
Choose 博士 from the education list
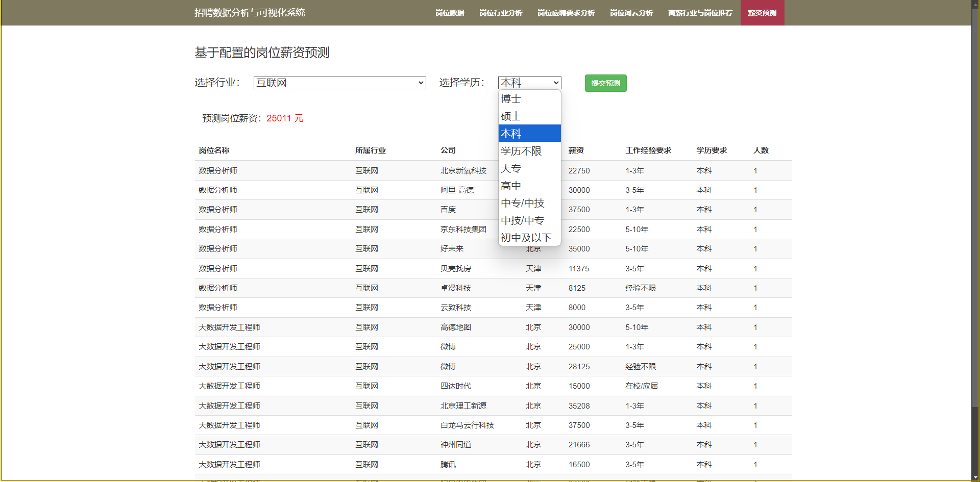[x=529, y=99]
